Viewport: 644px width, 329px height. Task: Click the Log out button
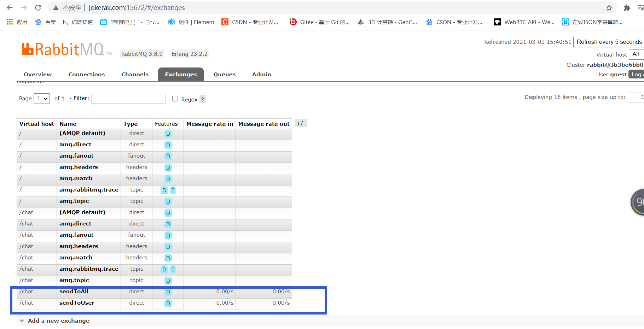636,74
